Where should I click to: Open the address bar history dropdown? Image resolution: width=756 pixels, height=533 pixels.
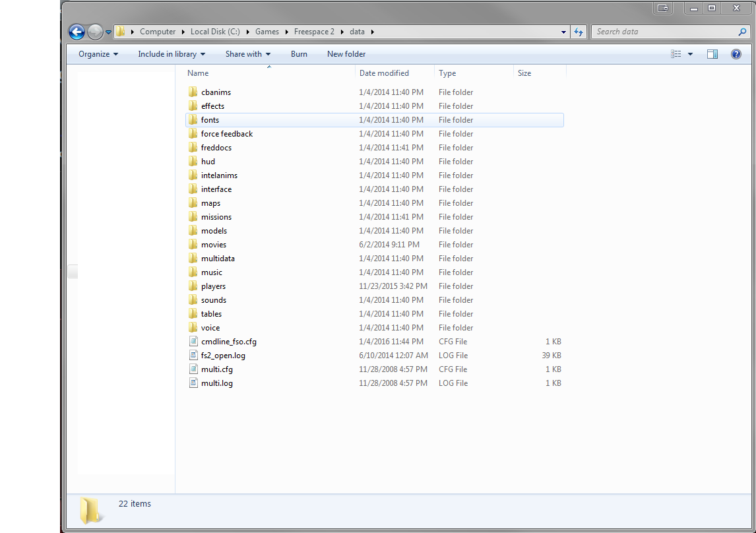point(563,32)
